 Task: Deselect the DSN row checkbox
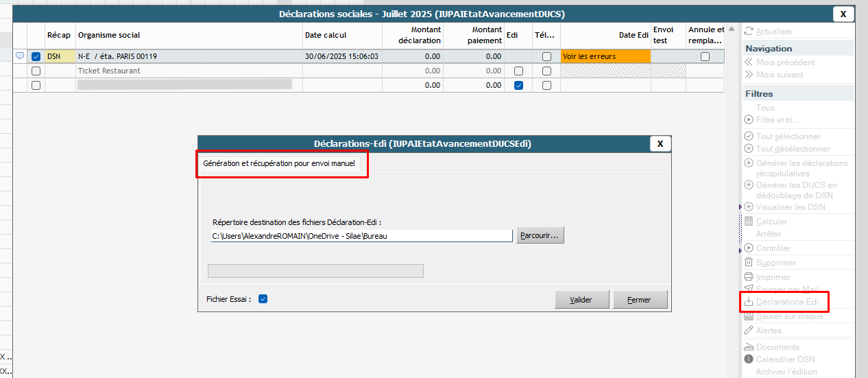pyautogui.click(x=36, y=57)
